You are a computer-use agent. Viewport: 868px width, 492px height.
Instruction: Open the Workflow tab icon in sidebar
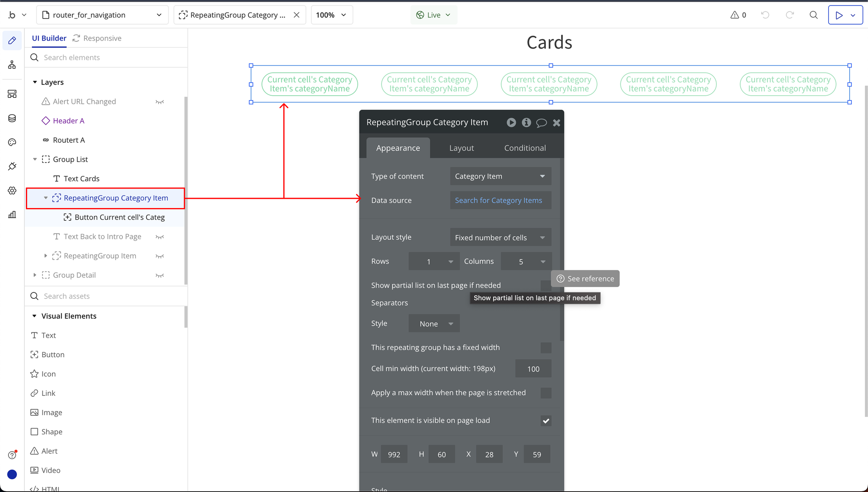pos(12,65)
